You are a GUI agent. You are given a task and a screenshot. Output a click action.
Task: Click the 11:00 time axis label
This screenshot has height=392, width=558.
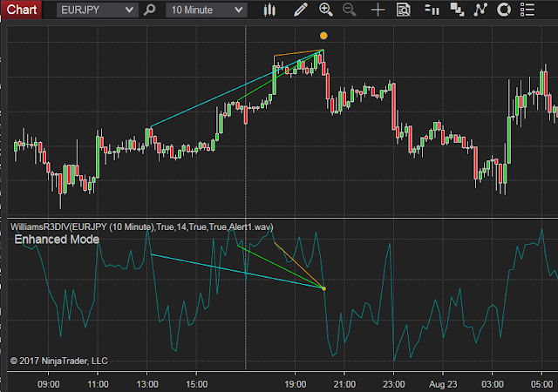[98, 384]
